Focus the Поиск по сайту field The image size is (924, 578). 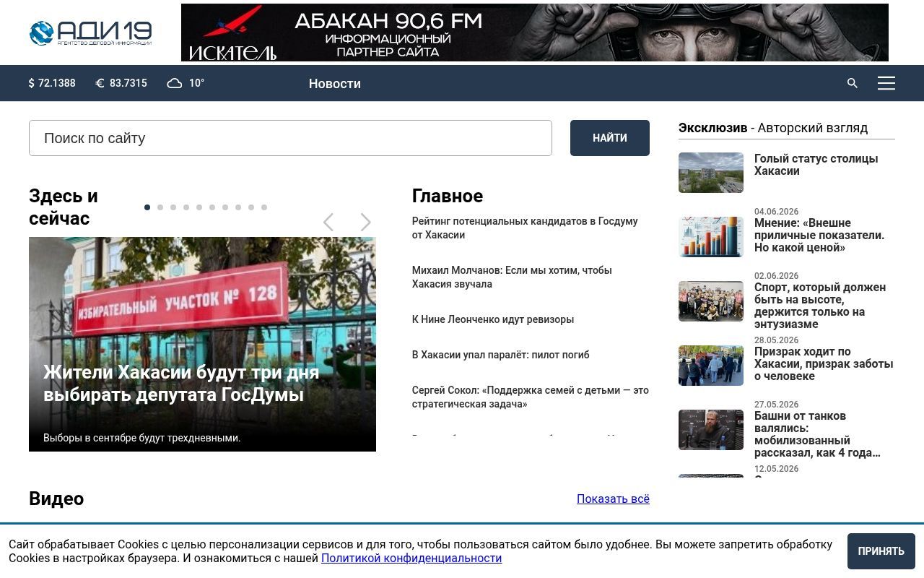click(x=290, y=138)
